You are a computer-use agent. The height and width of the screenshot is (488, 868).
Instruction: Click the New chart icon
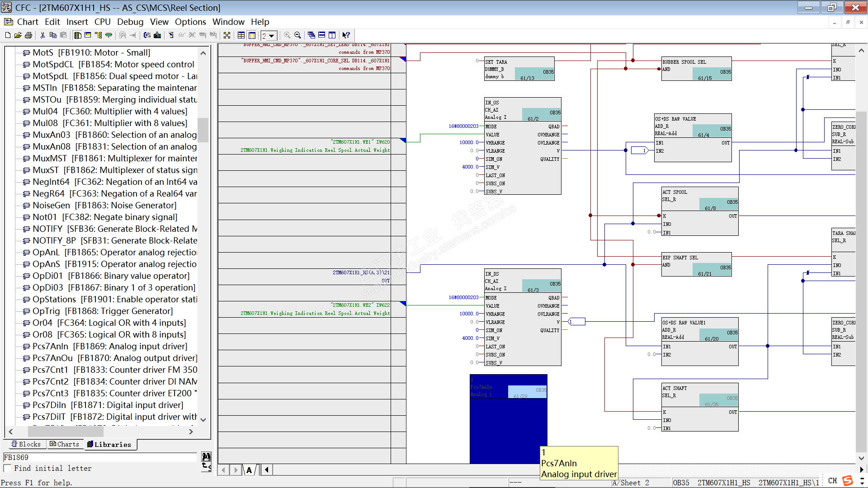[8, 35]
